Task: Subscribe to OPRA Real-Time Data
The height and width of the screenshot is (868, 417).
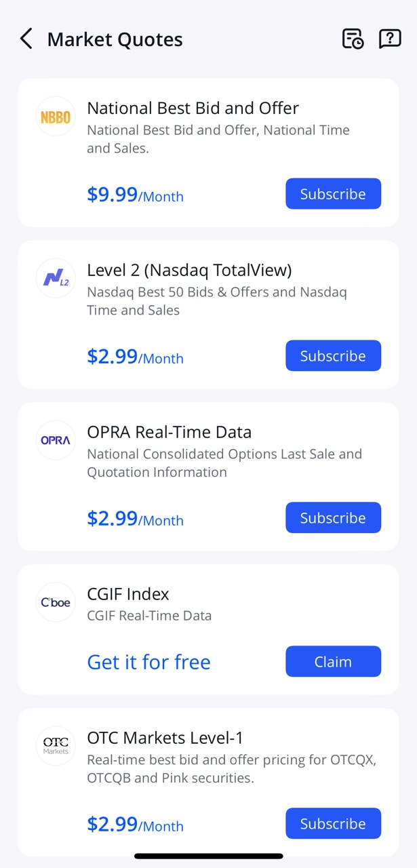Action: 333,517
